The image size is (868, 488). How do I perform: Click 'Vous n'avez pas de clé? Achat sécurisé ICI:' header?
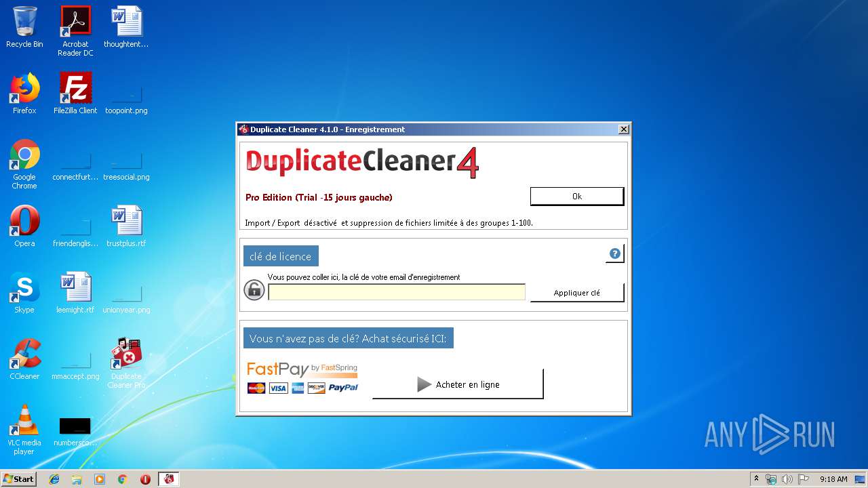click(x=349, y=338)
